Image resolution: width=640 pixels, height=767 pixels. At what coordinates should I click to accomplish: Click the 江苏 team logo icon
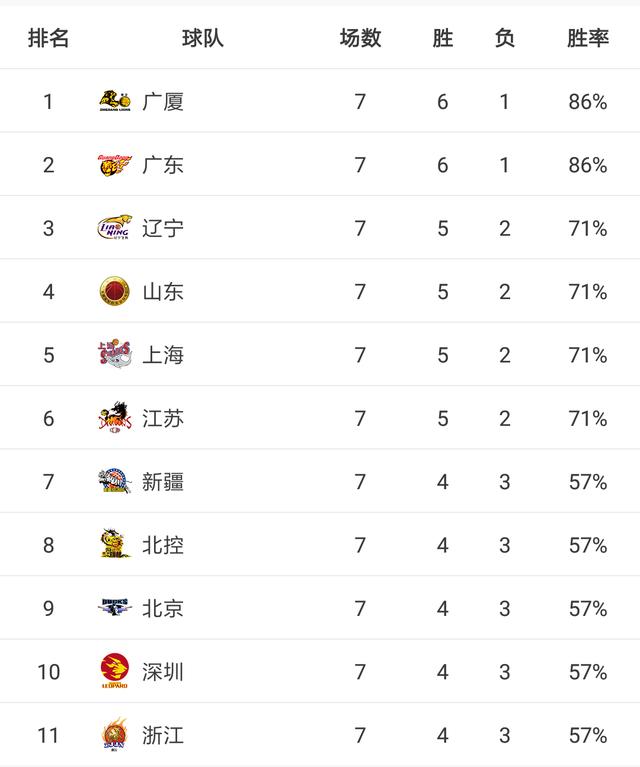pyautogui.click(x=115, y=418)
